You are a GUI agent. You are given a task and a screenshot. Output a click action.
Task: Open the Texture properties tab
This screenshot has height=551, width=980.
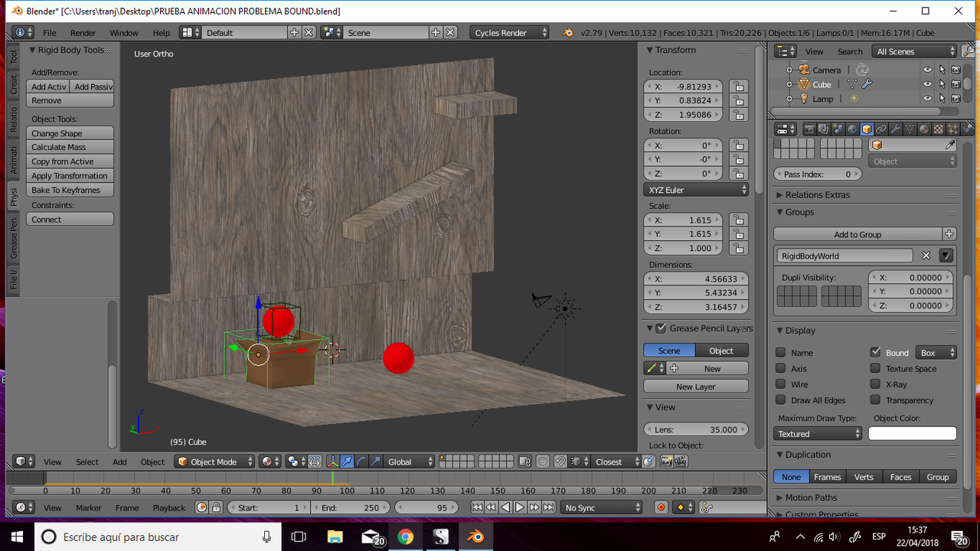pyautogui.click(x=938, y=129)
